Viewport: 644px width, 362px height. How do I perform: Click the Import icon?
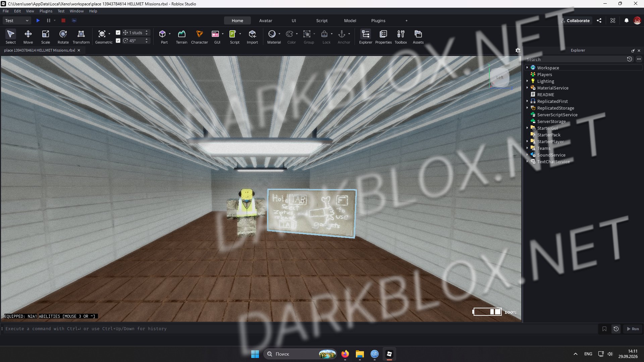[x=252, y=37]
